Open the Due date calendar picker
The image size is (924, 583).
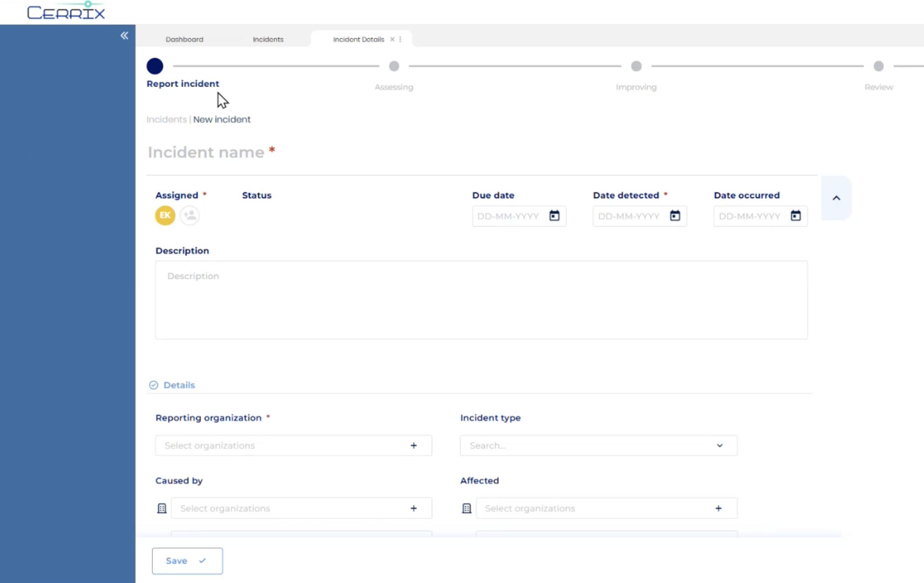[x=554, y=215]
